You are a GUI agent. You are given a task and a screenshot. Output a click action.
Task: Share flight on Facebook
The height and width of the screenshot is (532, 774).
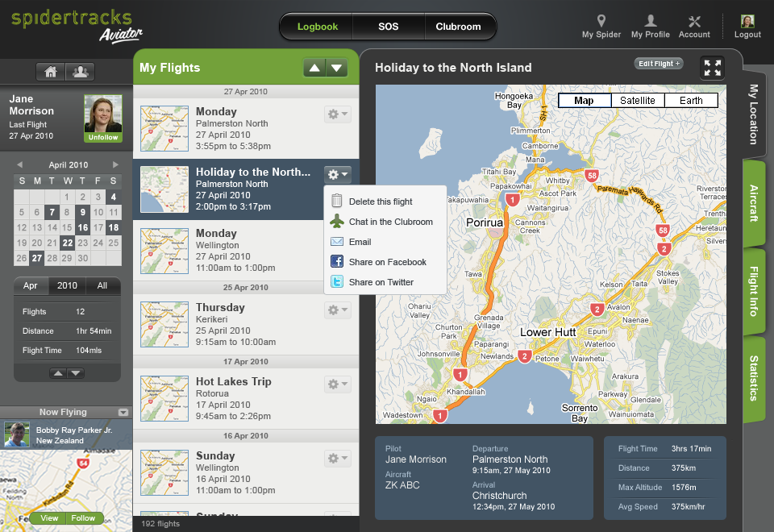pyautogui.click(x=387, y=262)
